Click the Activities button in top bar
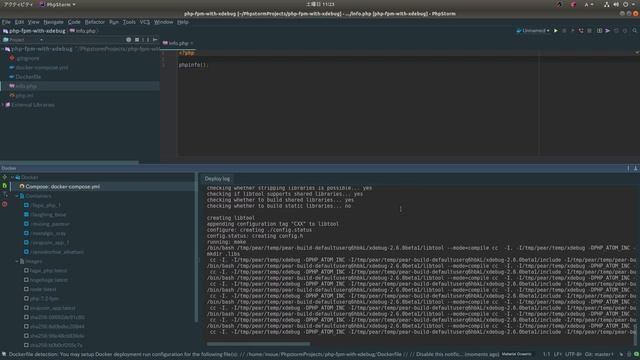640x360 pixels. pyautogui.click(x=18, y=4)
